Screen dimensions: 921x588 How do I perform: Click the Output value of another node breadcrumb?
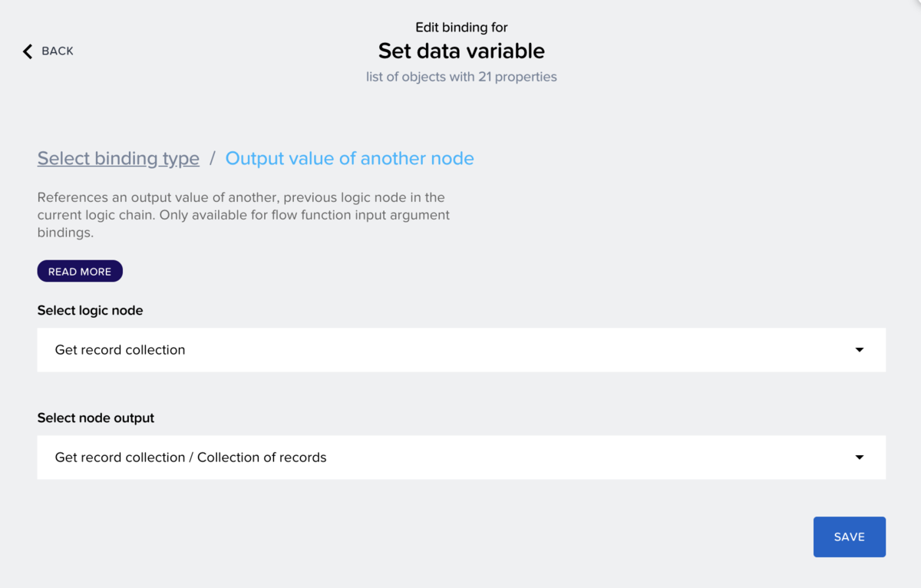point(348,159)
